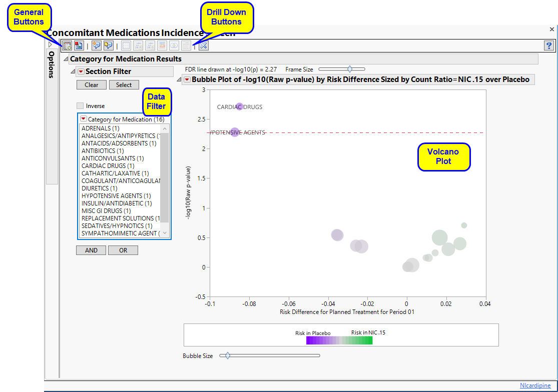This screenshot has width=558, height=392.
Task: Open Category for Medication filter red triangle menu
Action: tap(84, 119)
